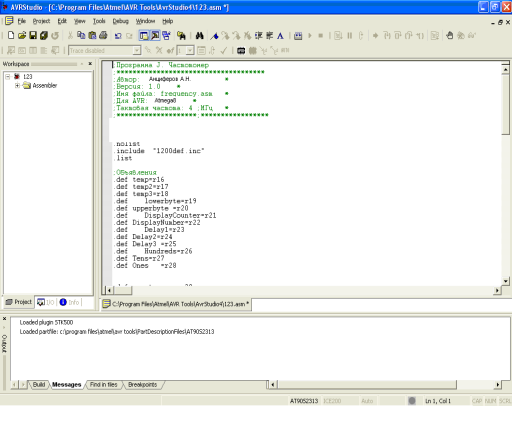The height and width of the screenshot is (422, 512).
Task: Click the Undo arrow icon
Action: 118,36
